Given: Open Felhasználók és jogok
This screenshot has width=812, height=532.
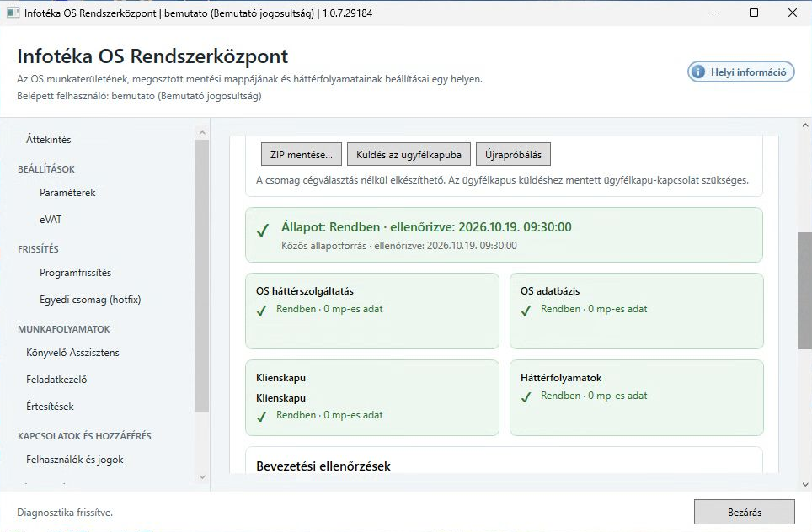Looking at the screenshot, I should [75, 460].
